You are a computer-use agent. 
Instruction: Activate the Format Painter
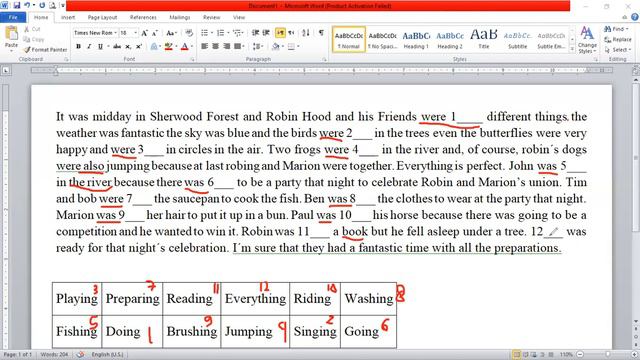coord(45,49)
